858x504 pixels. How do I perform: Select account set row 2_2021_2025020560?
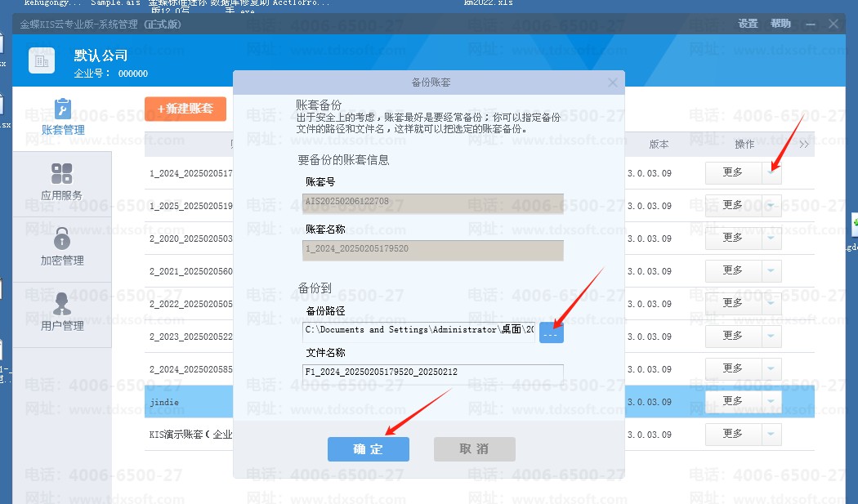point(480,271)
